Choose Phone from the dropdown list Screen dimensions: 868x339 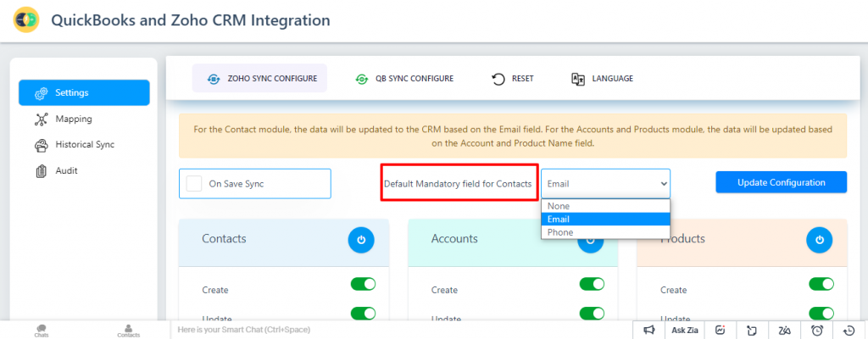pos(605,232)
